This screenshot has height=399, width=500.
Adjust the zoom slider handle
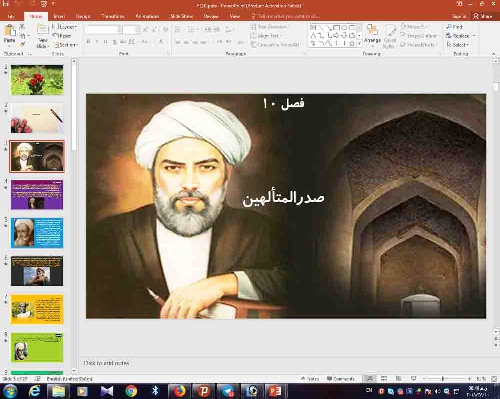click(x=443, y=379)
